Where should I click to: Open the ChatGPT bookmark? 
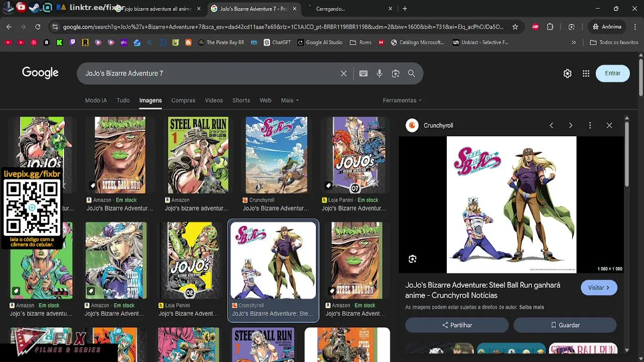[x=277, y=43]
